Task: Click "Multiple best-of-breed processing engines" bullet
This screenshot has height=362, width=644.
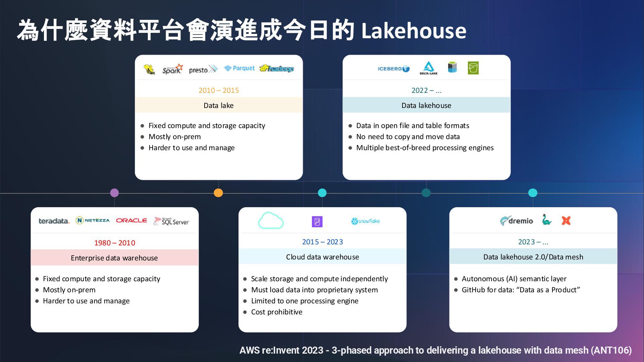Action: click(425, 148)
